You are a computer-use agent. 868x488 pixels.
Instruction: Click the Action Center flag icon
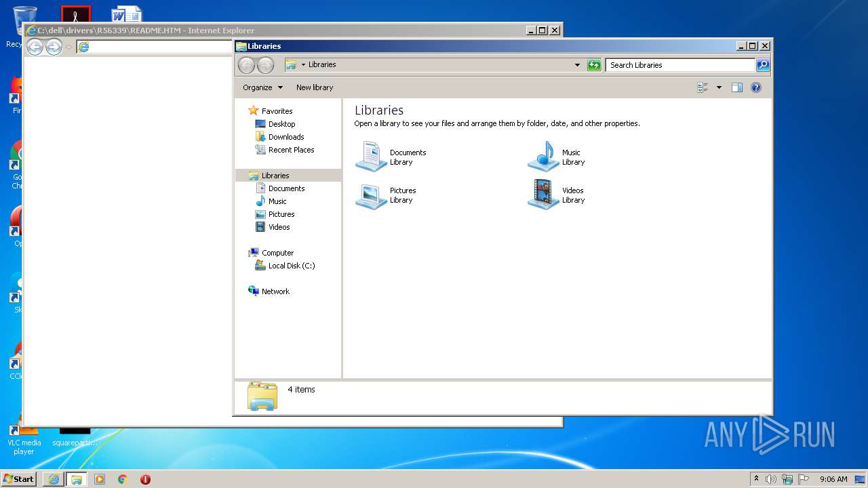click(x=804, y=479)
